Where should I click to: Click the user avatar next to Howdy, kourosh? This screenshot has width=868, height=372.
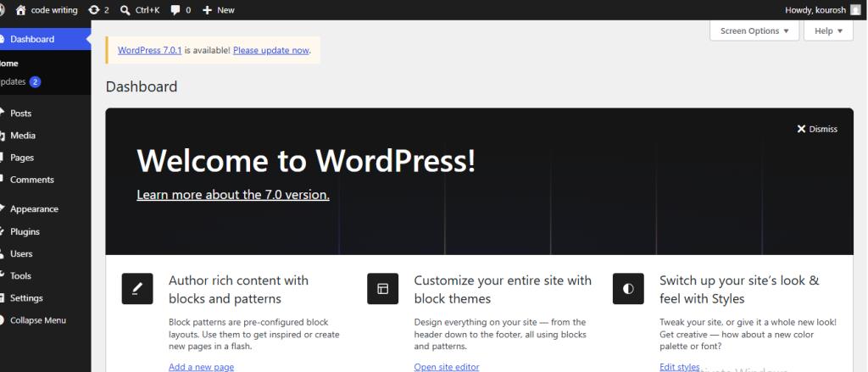855,10
